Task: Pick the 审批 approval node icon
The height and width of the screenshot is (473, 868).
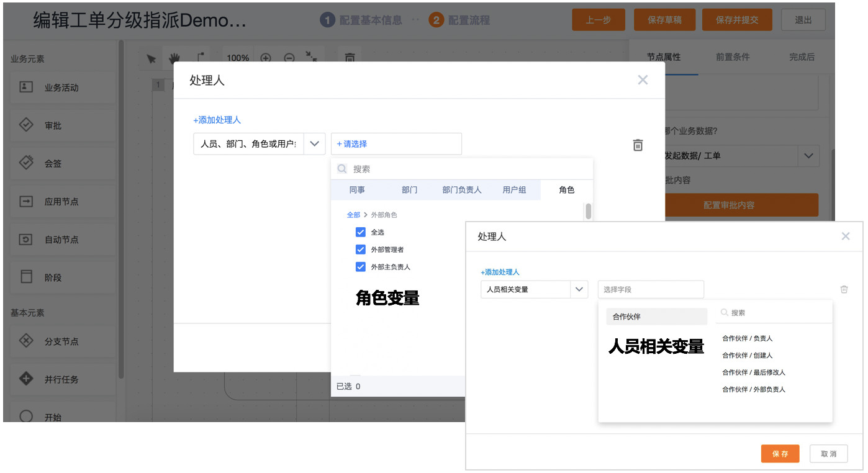Action: (x=26, y=125)
